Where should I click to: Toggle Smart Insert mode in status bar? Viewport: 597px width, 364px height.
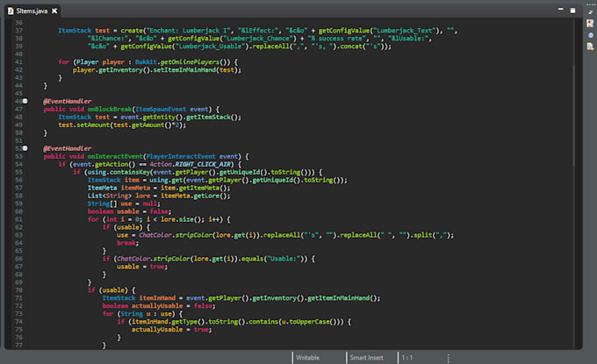click(365, 358)
